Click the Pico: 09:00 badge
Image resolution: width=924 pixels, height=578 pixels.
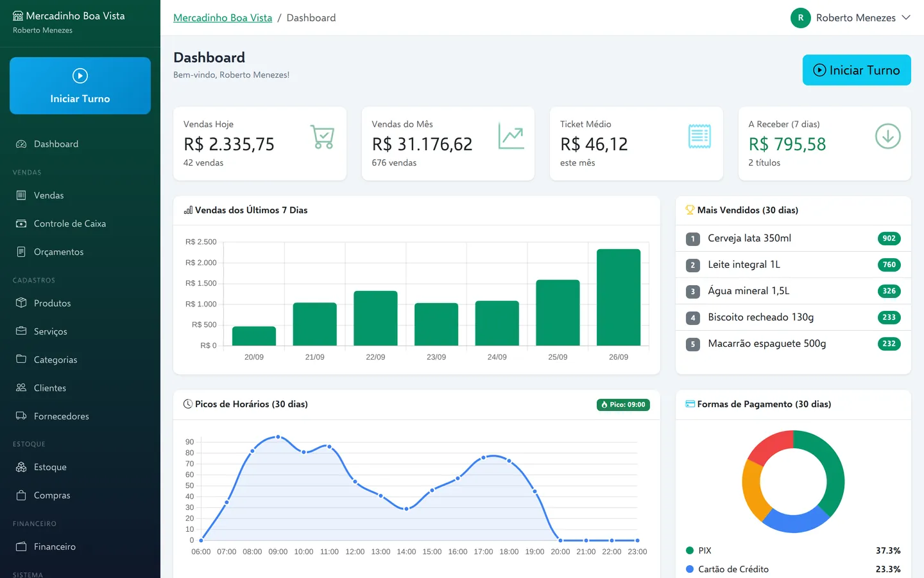(x=623, y=405)
